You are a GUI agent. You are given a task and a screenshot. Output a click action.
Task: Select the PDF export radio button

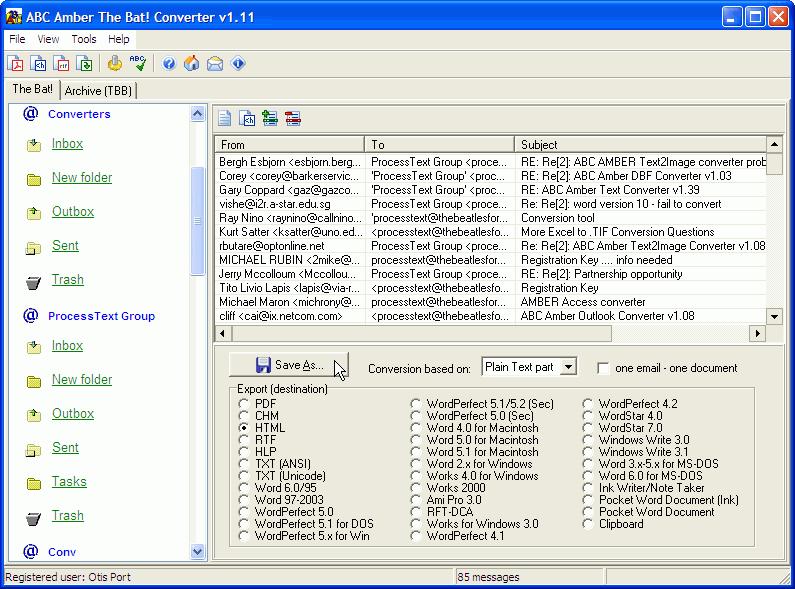tap(243, 404)
